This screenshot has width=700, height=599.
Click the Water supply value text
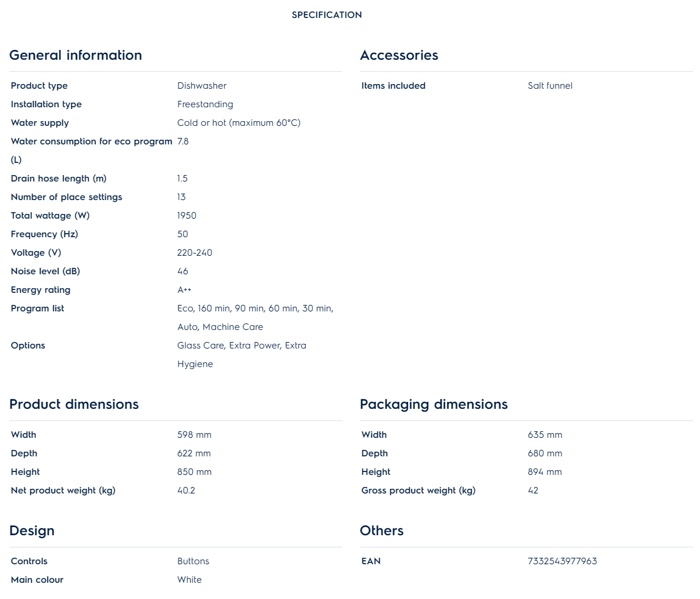pos(239,123)
